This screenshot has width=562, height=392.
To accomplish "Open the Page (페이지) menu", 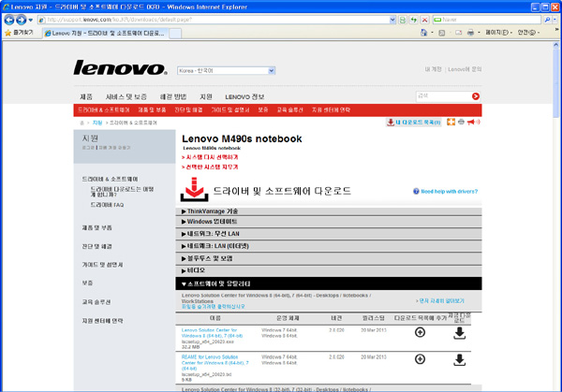I will (x=498, y=33).
